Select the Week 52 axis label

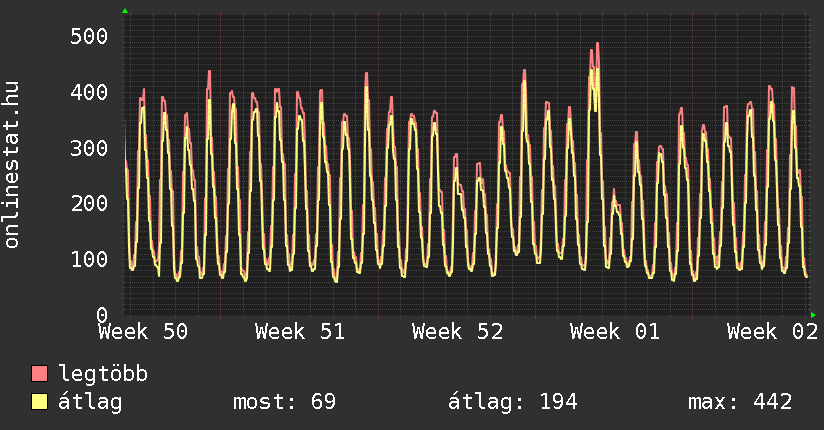(x=457, y=332)
